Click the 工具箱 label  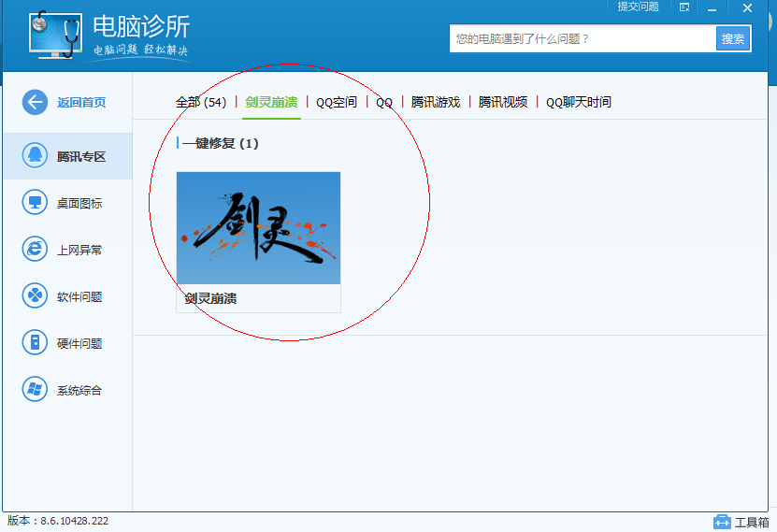pyautogui.click(x=752, y=522)
